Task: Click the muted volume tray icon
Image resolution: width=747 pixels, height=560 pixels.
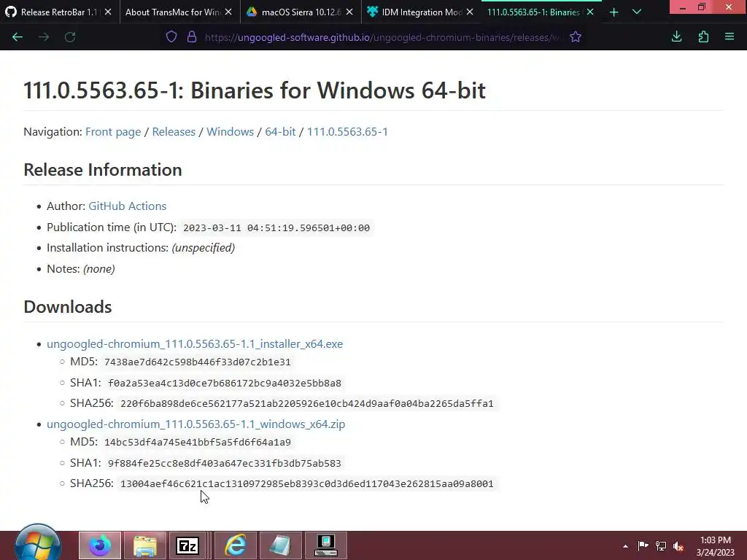Action: [x=678, y=546]
